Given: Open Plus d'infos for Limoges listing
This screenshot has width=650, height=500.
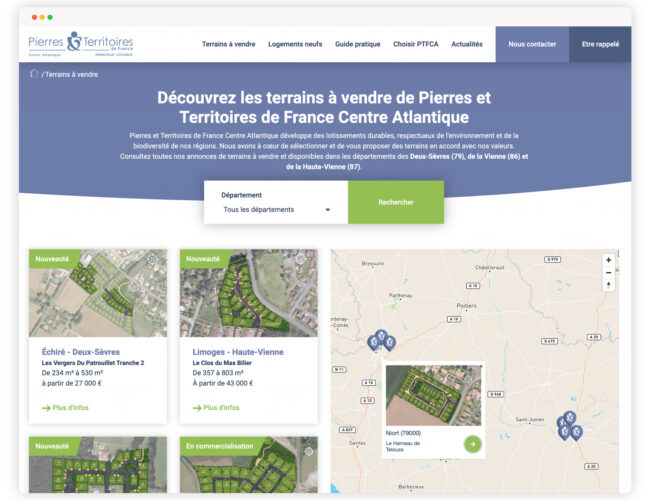Looking at the screenshot, I should coord(216,408).
